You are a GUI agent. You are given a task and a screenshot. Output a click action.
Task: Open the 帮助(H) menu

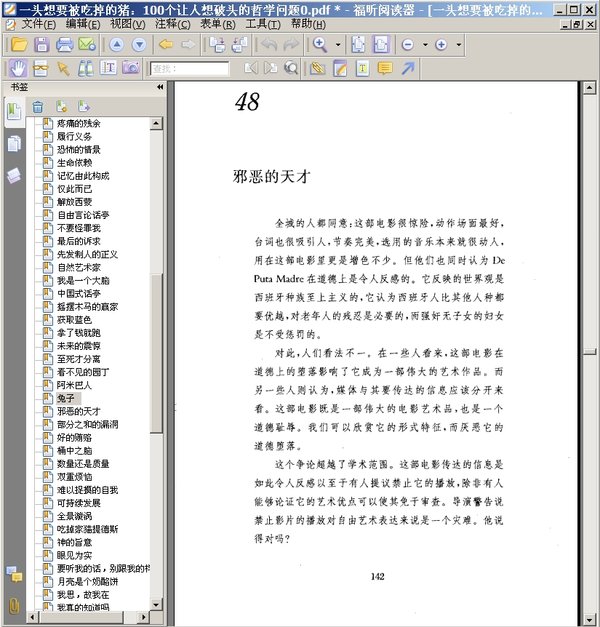[308, 24]
